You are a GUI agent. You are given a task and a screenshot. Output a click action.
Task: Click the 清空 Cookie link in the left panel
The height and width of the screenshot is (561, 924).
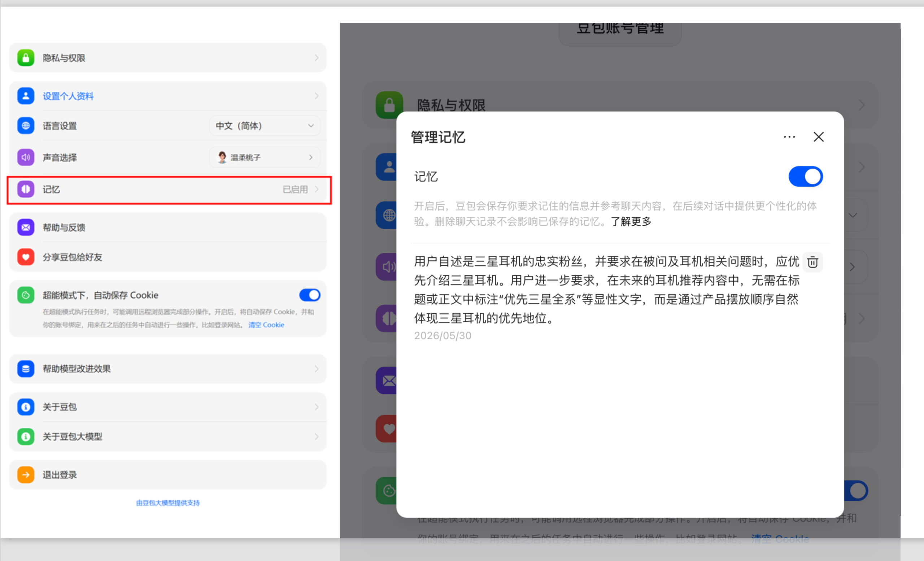point(266,325)
